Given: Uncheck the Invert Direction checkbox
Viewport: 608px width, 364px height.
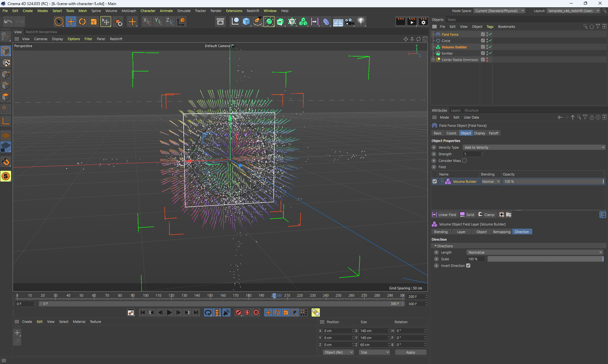Looking at the screenshot, I should (468, 266).
